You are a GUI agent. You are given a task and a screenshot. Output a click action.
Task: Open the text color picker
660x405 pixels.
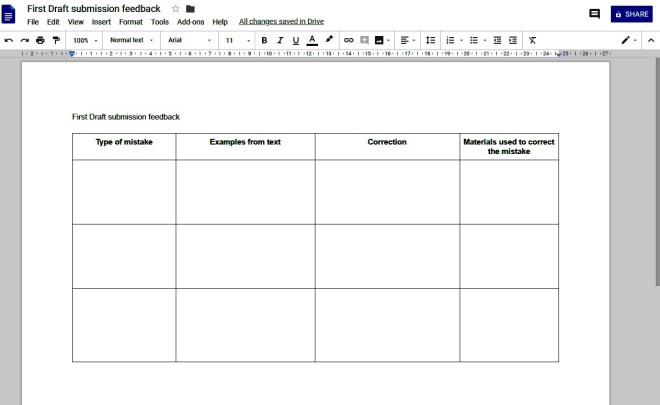[312, 40]
